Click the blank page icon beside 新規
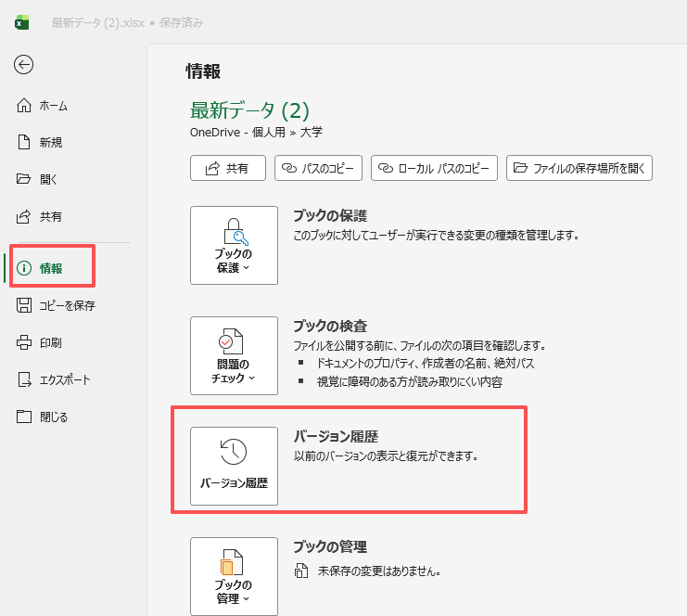Viewport: 687px width, 616px height. coord(24,143)
